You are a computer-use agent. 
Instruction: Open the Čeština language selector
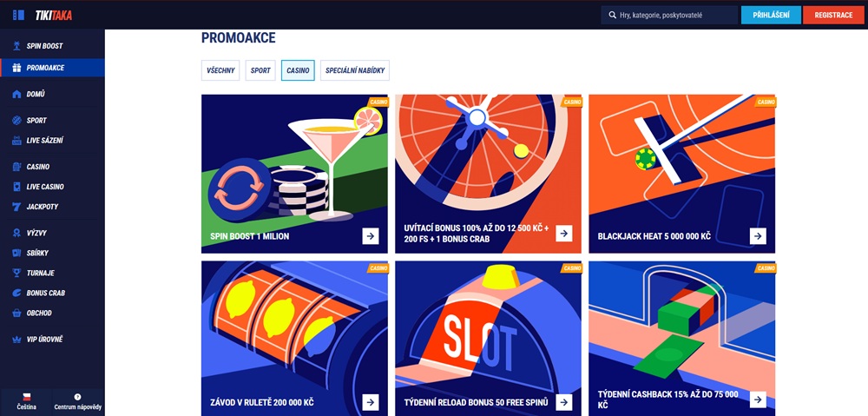click(x=26, y=401)
